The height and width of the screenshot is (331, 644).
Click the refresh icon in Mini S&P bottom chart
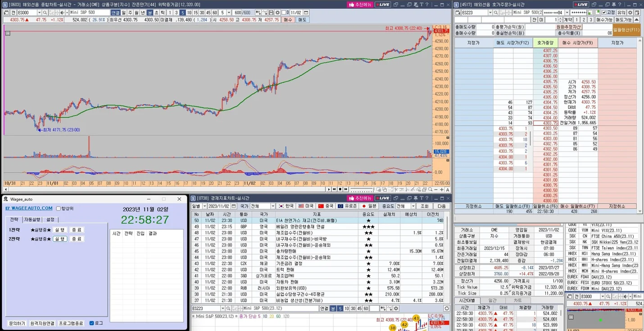(447, 308)
